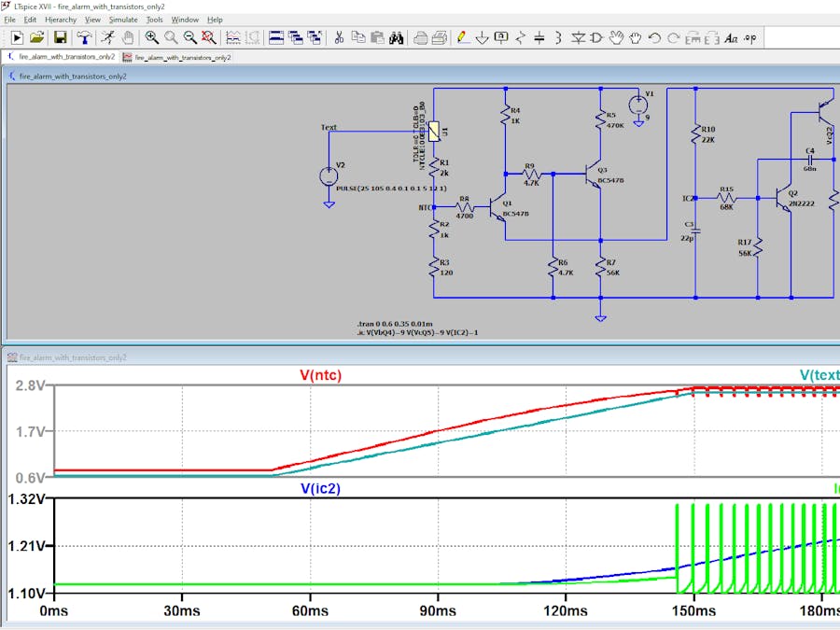The image size is (840, 630).
Task: Open the Simulate menu
Action: click(122, 20)
